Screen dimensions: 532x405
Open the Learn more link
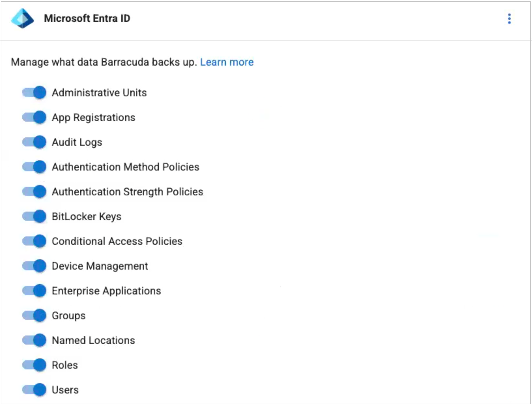click(x=227, y=62)
